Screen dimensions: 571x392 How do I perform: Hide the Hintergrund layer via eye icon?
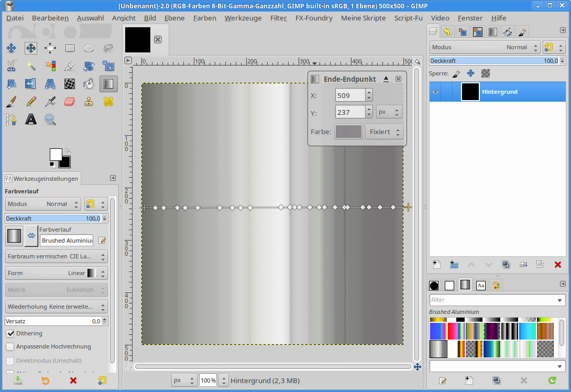[435, 92]
